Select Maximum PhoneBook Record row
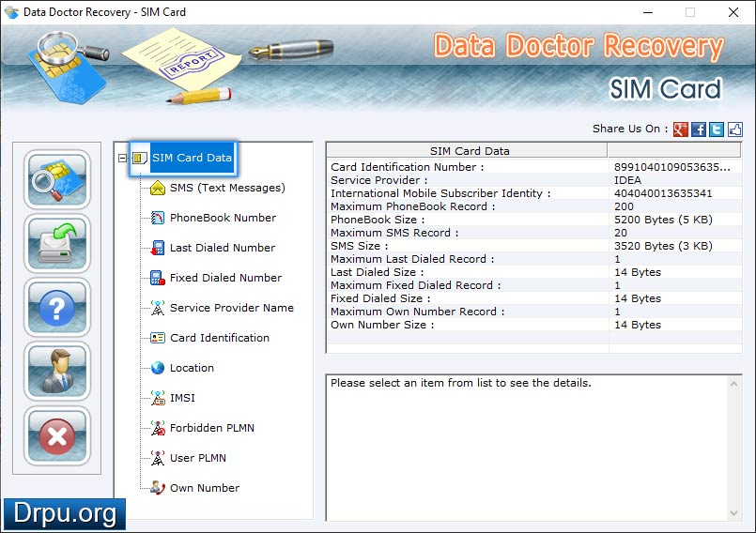The height and width of the screenshot is (533, 756). click(534, 206)
